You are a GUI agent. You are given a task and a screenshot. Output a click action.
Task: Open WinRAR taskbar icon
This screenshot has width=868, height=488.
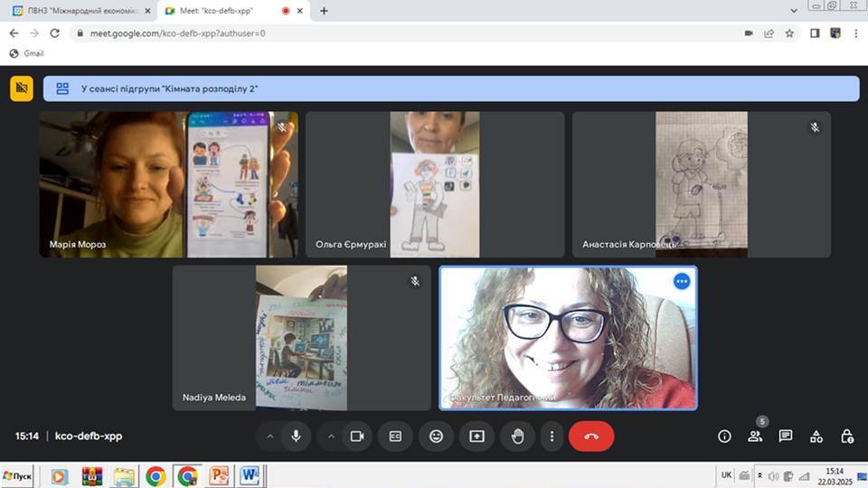[92, 476]
